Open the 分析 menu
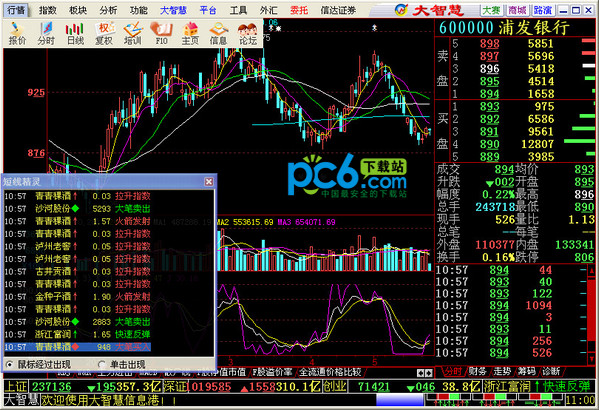This screenshot has width=599, height=410. pos(108,10)
